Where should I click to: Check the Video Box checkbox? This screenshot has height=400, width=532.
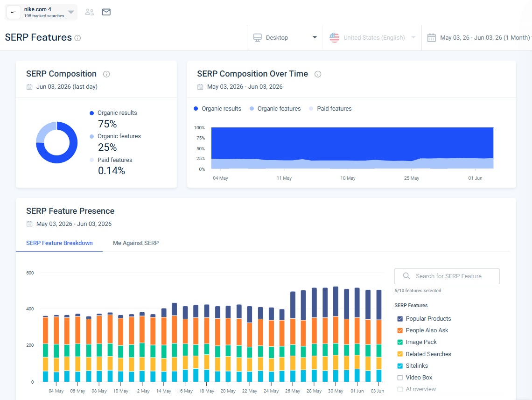point(400,378)
